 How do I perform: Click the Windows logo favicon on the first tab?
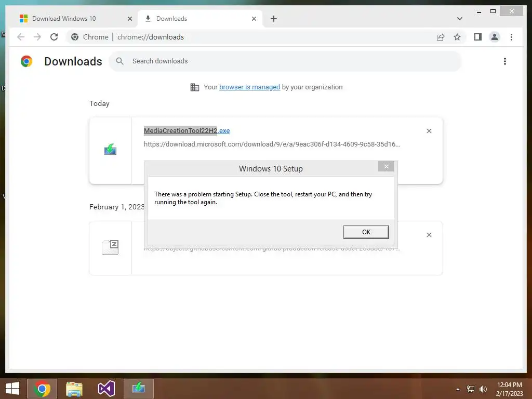(x=23, y=18)
